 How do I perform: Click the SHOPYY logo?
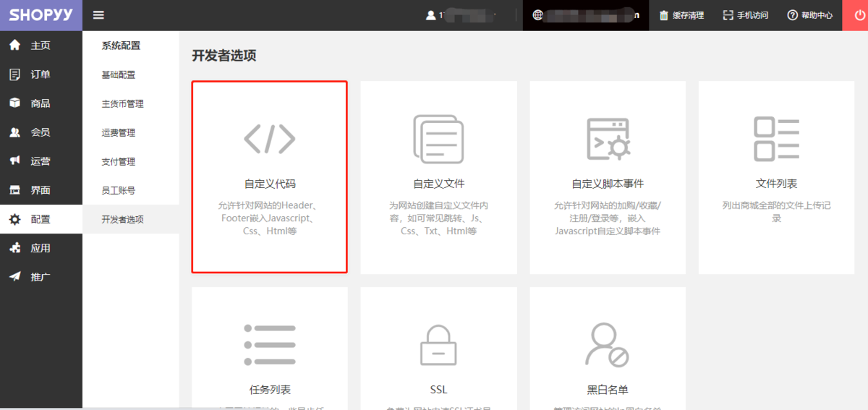(41, 15)
